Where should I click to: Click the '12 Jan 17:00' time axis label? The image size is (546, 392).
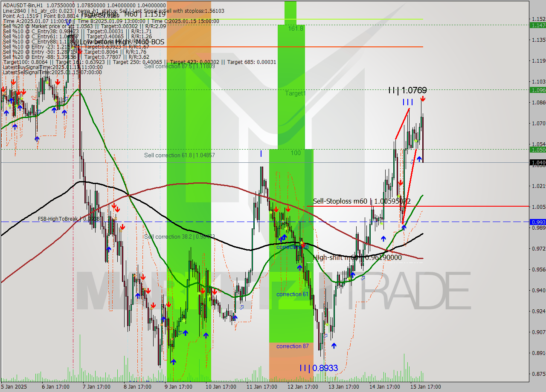[302, 387]
